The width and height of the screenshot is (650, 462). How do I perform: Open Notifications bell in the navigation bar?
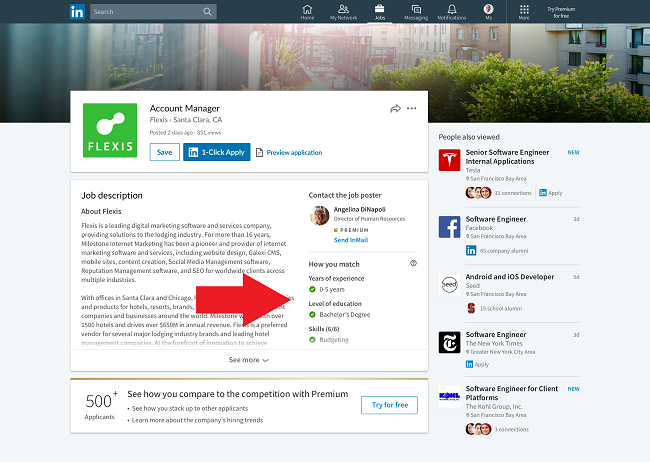click(x=452, y=12)
